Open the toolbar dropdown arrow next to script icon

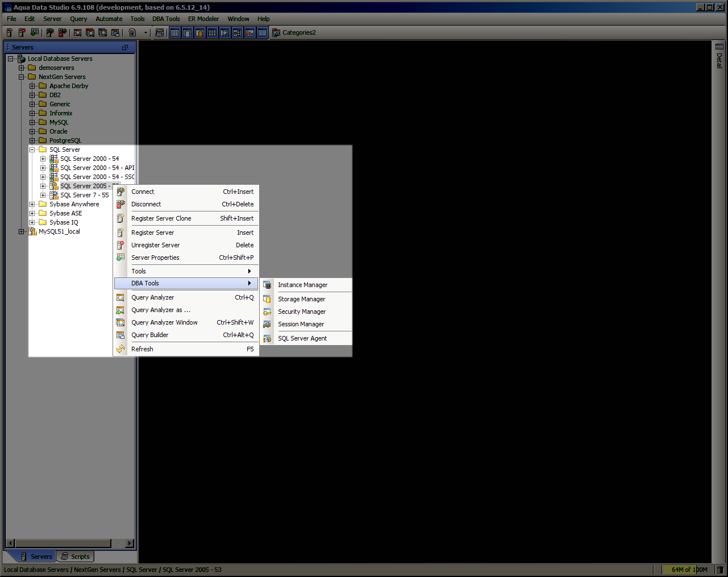(145, 32)
